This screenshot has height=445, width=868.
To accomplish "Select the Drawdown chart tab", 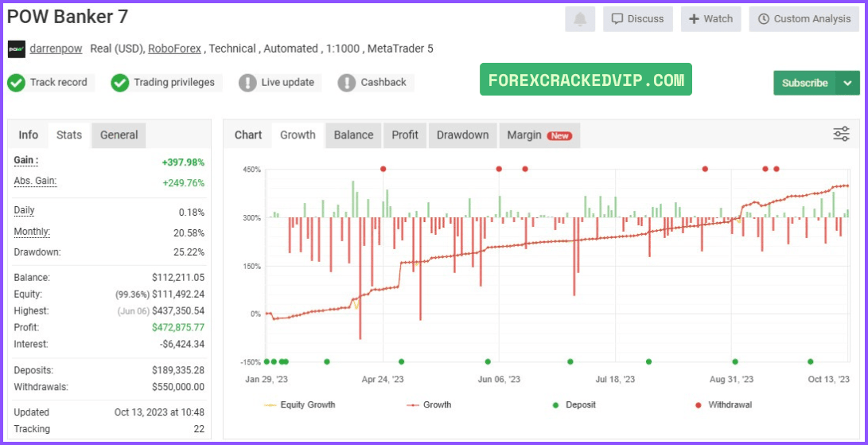I will click(x=463, y=135).
